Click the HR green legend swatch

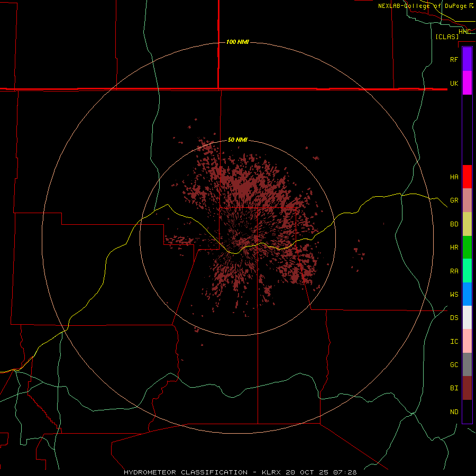click(x=467, y=248)
